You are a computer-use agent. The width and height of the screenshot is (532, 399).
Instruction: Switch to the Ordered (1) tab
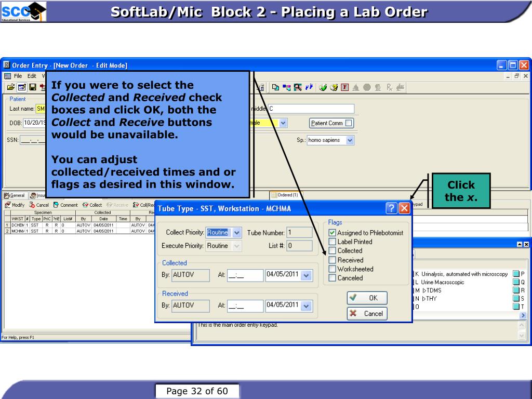285,195
